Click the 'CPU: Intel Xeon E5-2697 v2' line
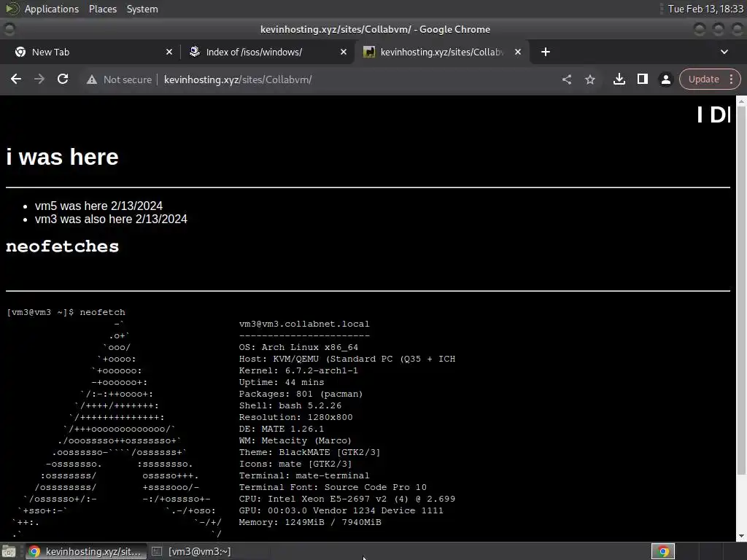This screenshot has height=560, width=747. 347,499
